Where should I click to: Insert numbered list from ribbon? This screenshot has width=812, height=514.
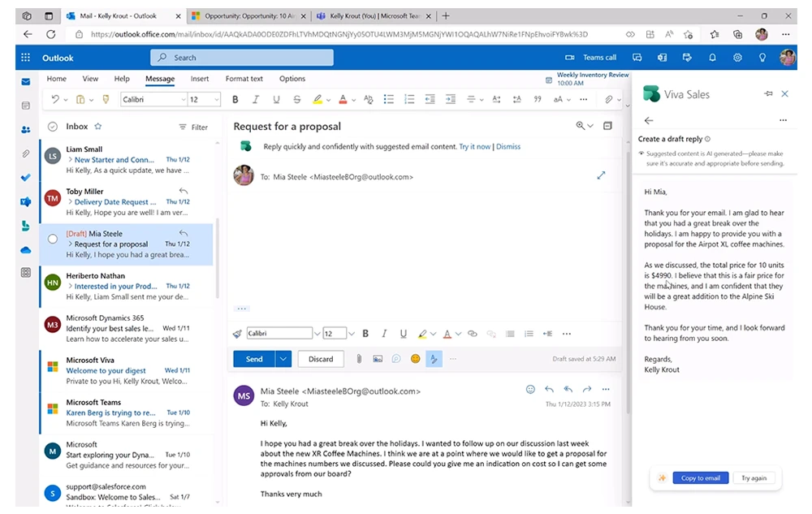point(409,99)
